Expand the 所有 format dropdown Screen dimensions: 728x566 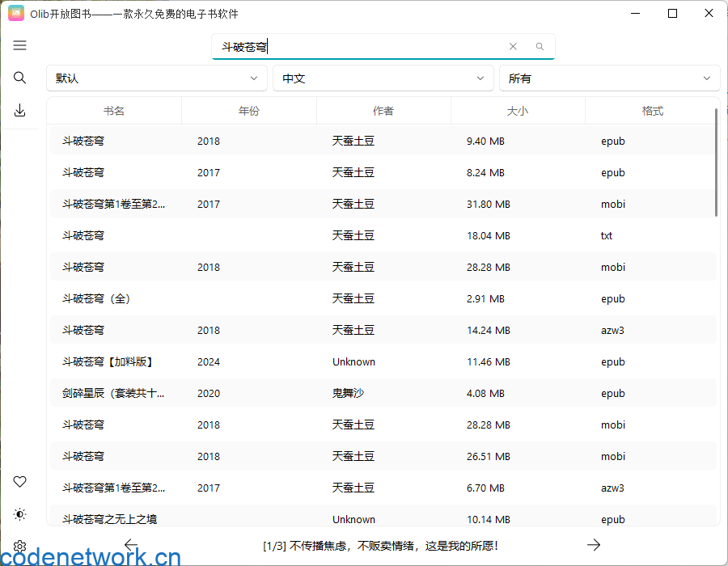[x=609, y=78]
